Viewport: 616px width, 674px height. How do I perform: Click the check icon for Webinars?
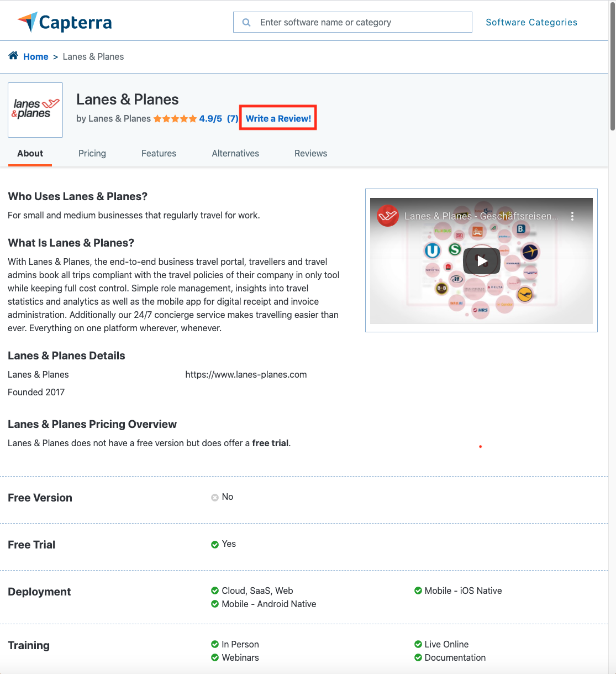(x=215, y=658)
